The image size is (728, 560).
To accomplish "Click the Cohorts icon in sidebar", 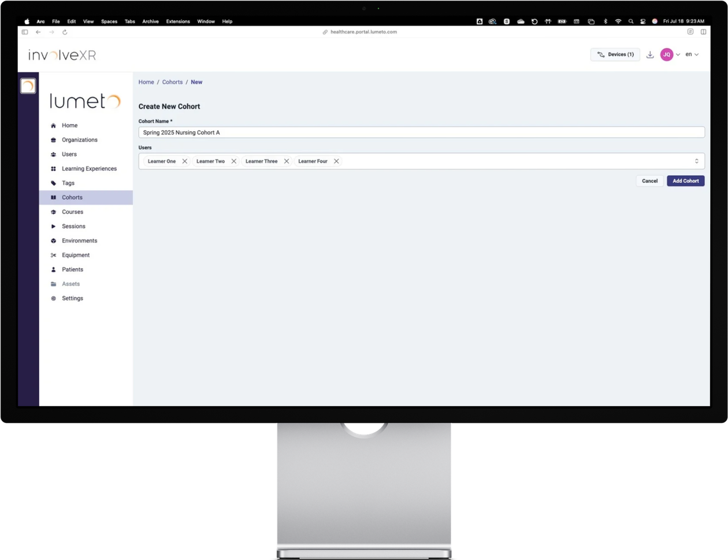I will point(53,198).
